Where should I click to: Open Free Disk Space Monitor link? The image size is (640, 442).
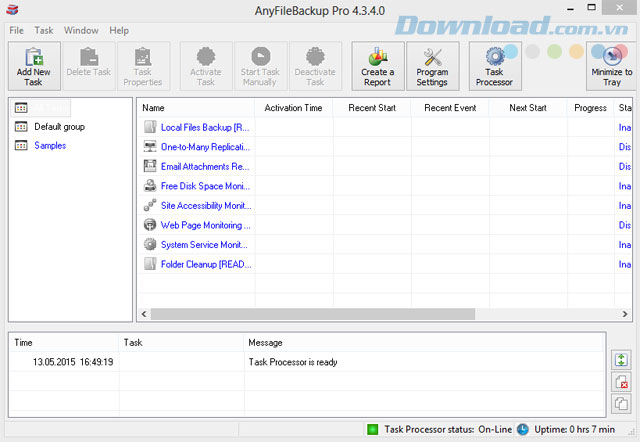pyautogui.click(x=205, y=186)
